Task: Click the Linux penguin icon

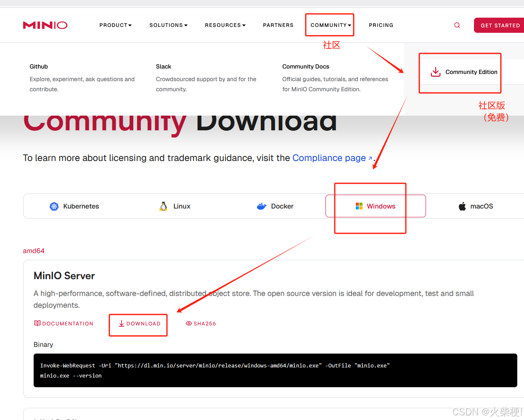Action: click(163, 206)
